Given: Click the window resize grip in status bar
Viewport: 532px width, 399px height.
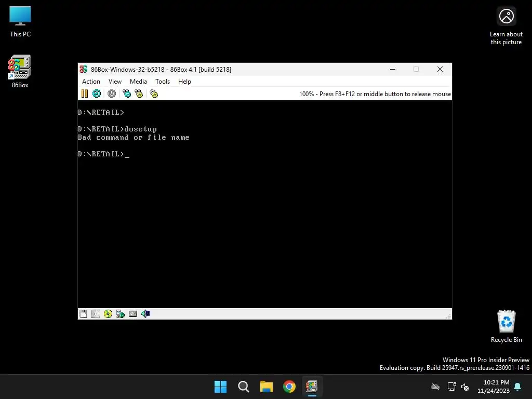Looking at the screenshot, I should coord(448,316).
